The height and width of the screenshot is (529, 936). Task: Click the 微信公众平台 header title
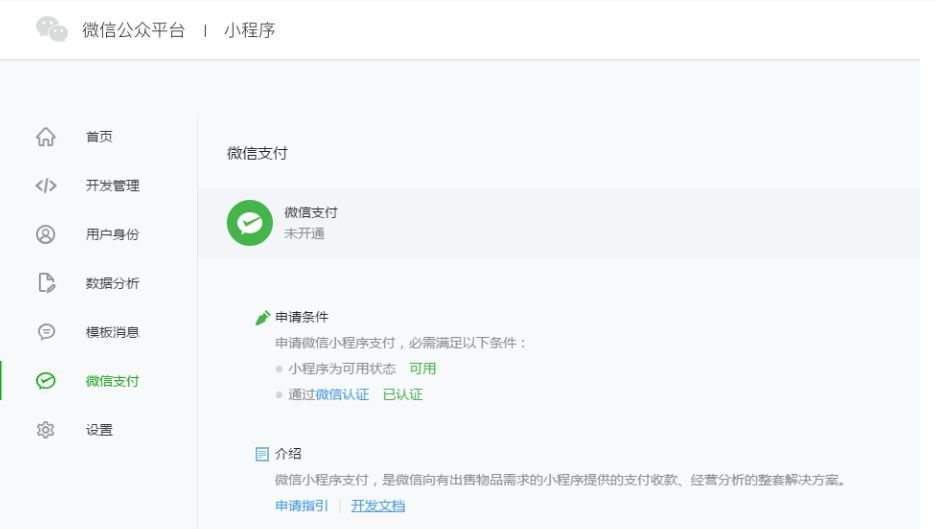pyautogui.click(x=134, y=30)
